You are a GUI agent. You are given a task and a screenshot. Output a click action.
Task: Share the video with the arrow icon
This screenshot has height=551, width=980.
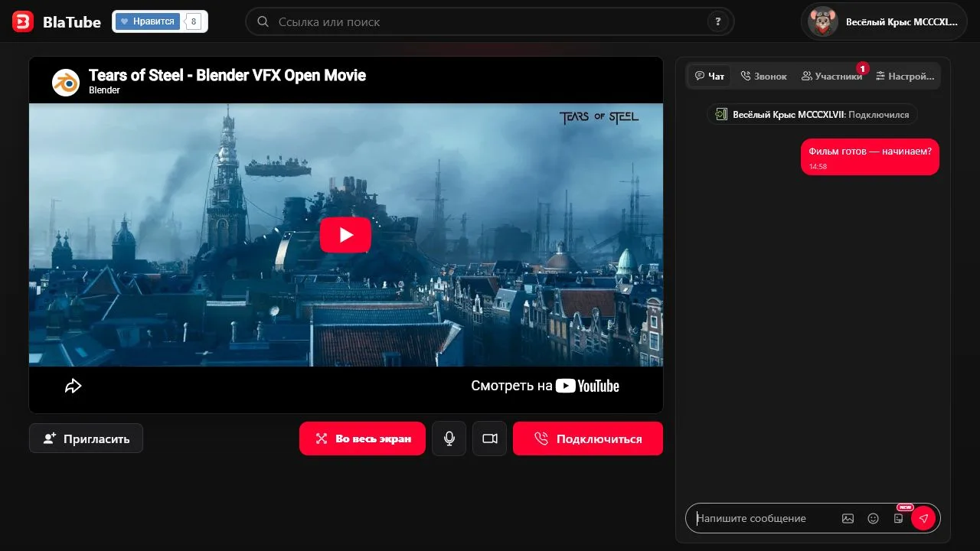[73, 386]
